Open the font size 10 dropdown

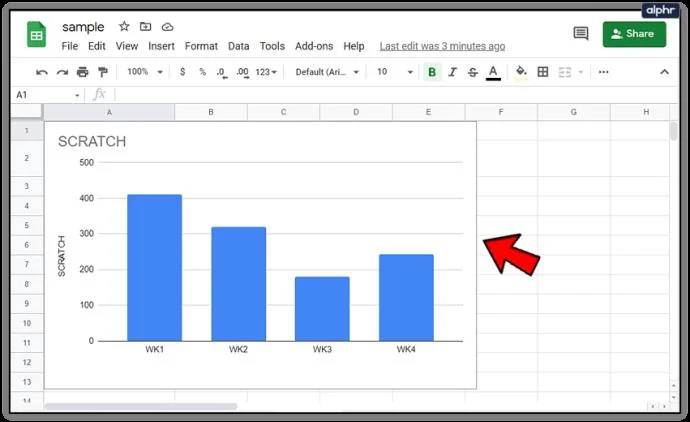(395, 72)
